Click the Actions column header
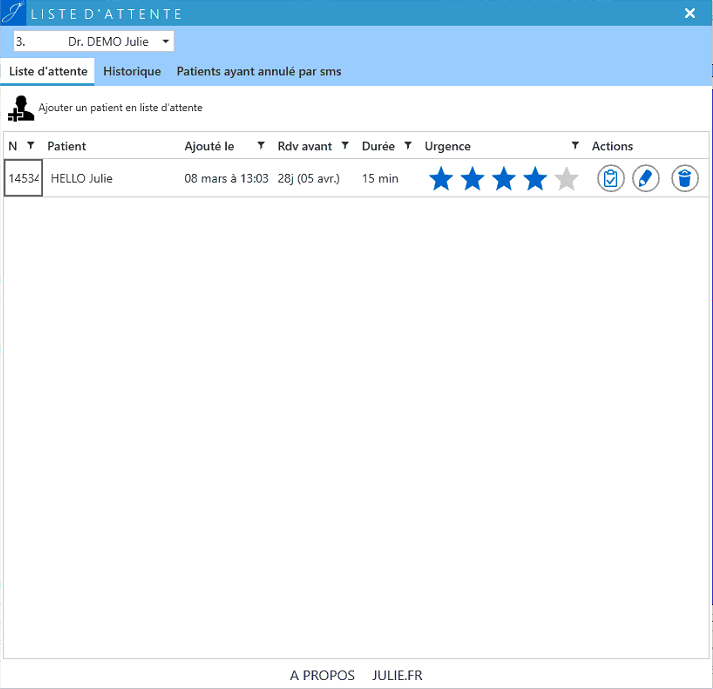 pyautogui.click(x=612, y=146)
